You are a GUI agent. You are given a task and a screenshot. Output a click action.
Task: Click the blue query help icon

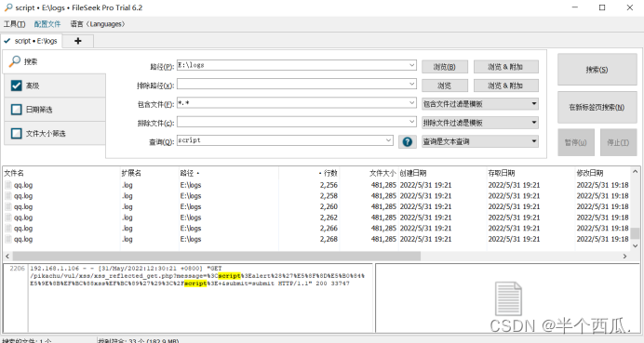(407, 142)
